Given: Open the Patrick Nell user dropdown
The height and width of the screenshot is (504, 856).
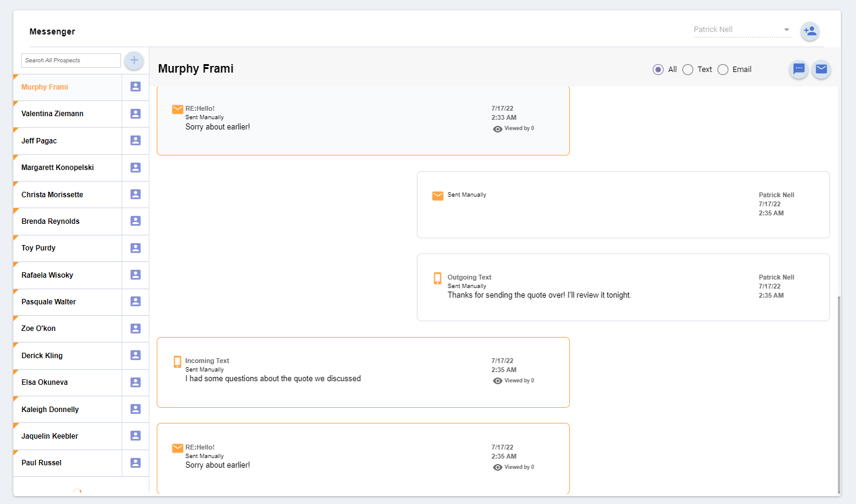Looking at the screenshot, I should tap(786, 29).
